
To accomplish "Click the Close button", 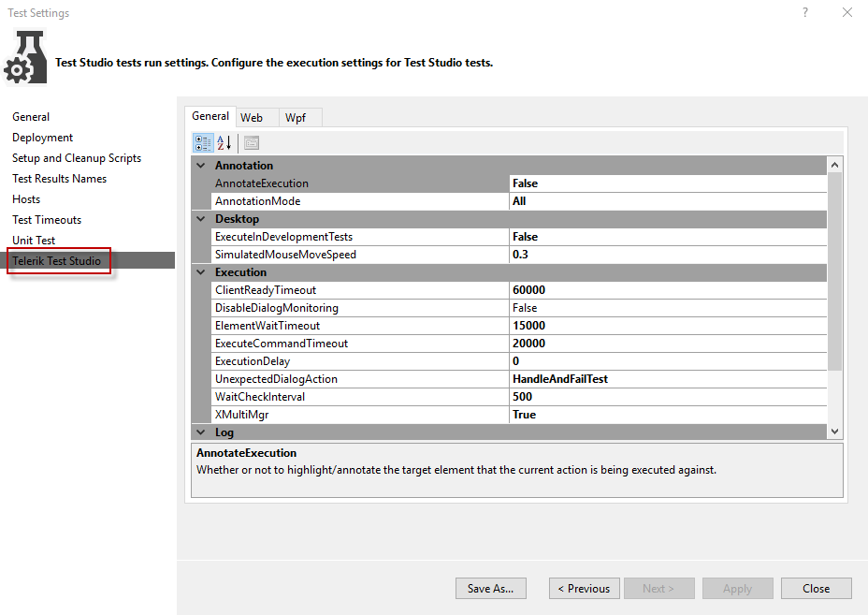I will tap(816, 589).
